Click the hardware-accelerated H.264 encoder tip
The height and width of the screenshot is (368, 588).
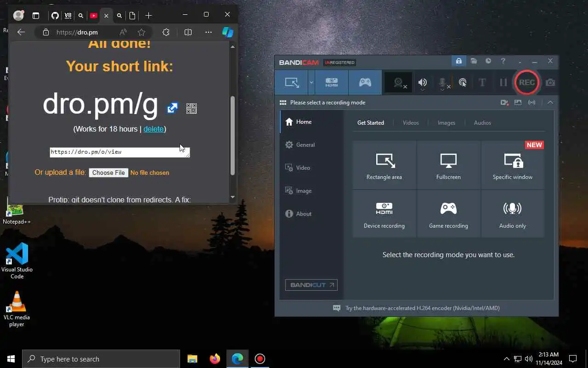(x=422, y=308)
